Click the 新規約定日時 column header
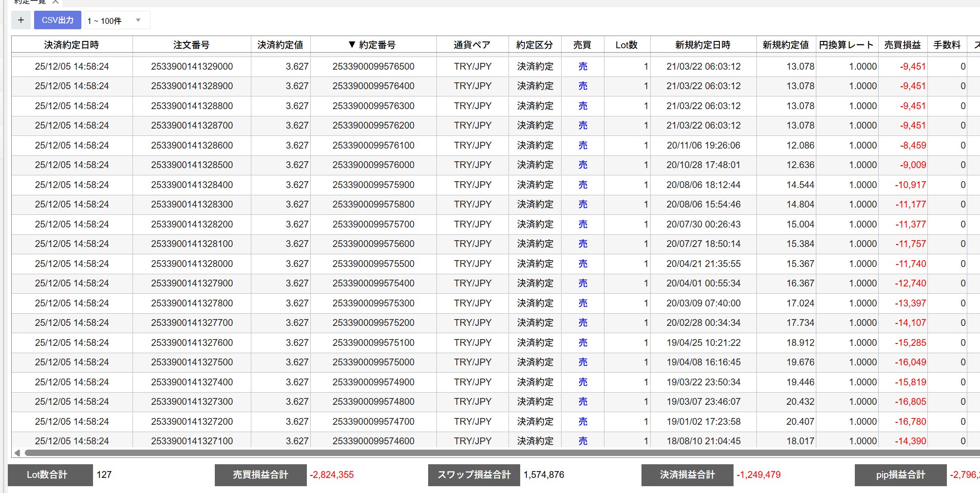The image size is (980, 493). pyautogui.click(x=703, y=45)
